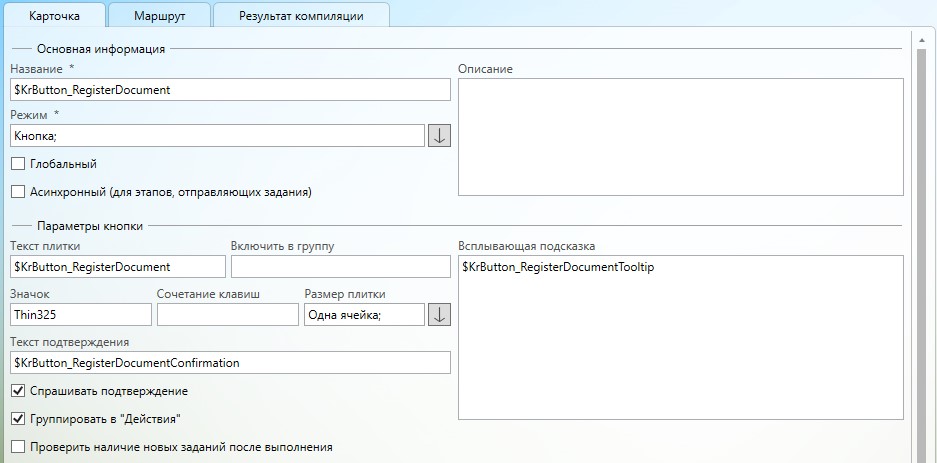The image size is (937, 463).
Task: Switch to the Маршрут tab
Action: click(159, 15)
